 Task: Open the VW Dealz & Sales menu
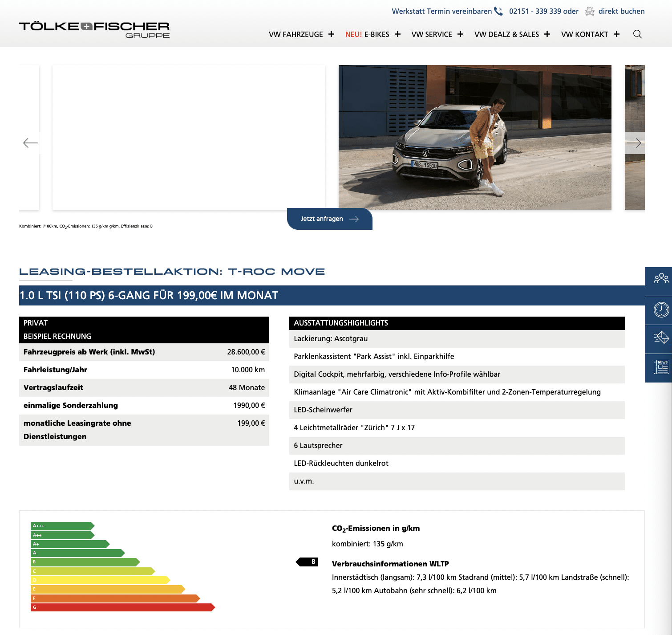tap(506, 34)
